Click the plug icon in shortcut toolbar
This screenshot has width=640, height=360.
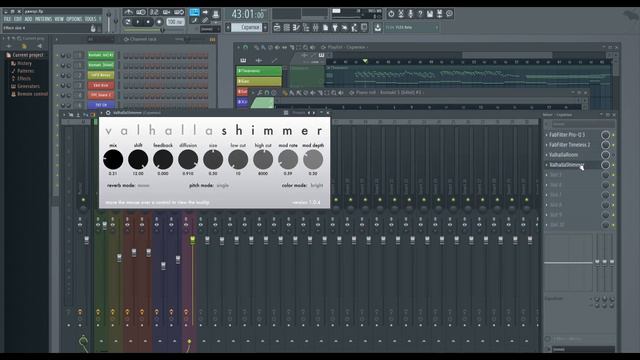335,27
